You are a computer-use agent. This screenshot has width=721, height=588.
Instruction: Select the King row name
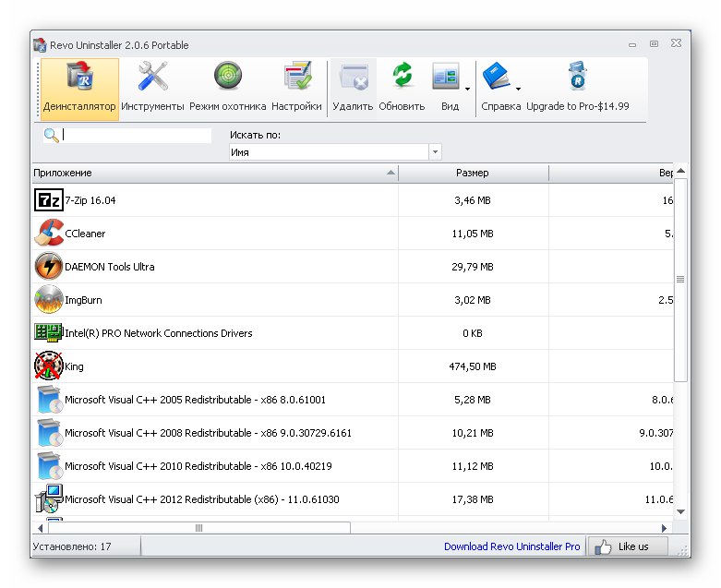(x=74, y=366)
